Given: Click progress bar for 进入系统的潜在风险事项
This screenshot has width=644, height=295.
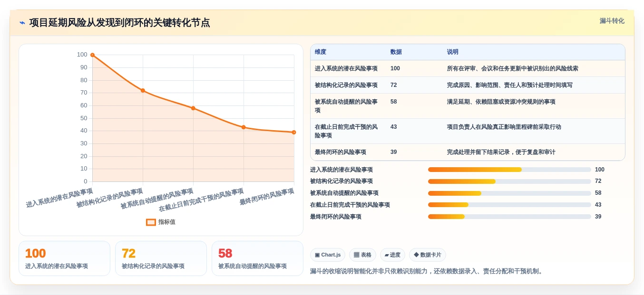Looking at the screenshot, I should coord(509,170).
